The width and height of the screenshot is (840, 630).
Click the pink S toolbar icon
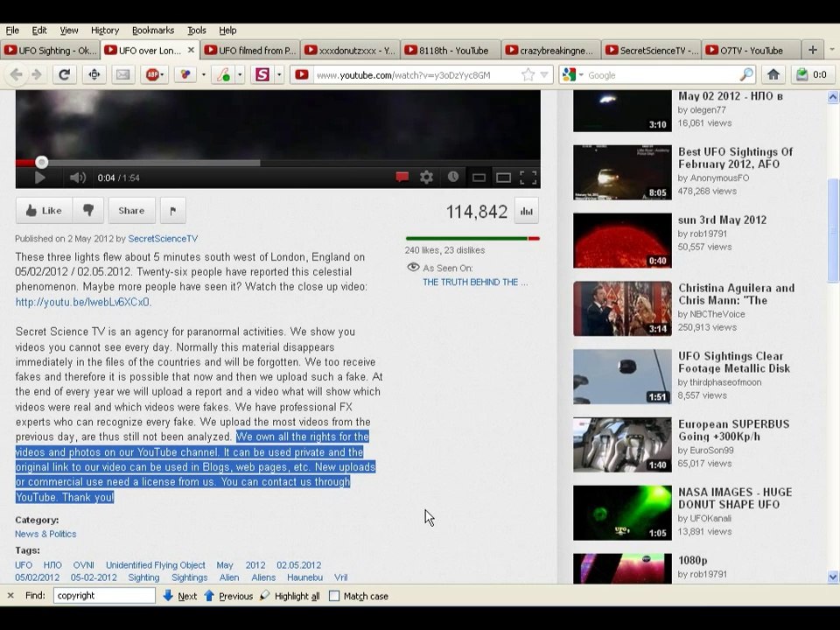click(262, 74)
